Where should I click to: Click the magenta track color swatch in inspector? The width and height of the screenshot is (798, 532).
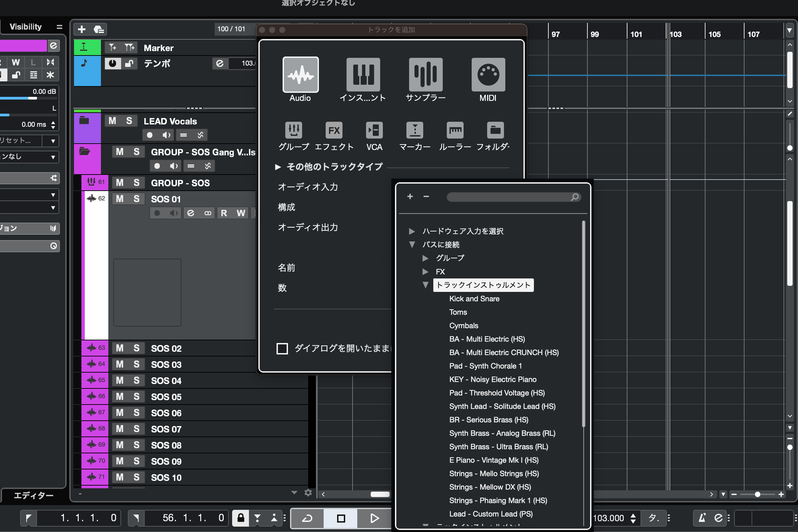[x=24, y=45]
